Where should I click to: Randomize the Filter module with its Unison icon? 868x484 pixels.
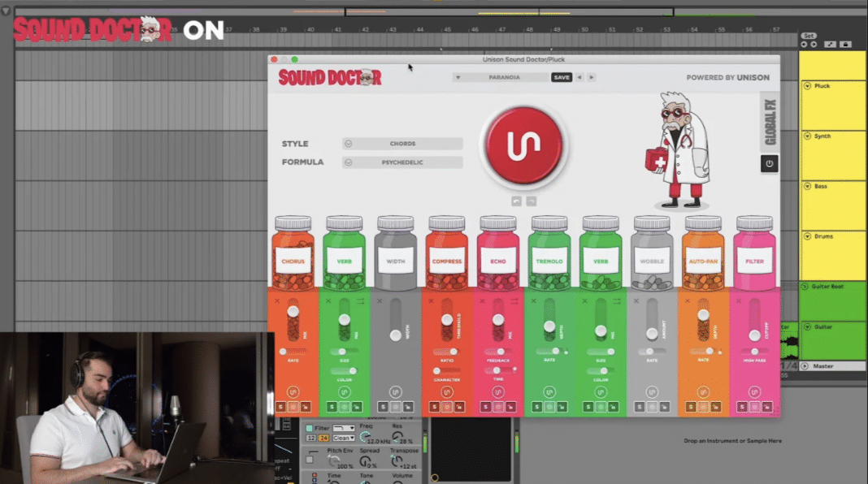pos(754,392)
